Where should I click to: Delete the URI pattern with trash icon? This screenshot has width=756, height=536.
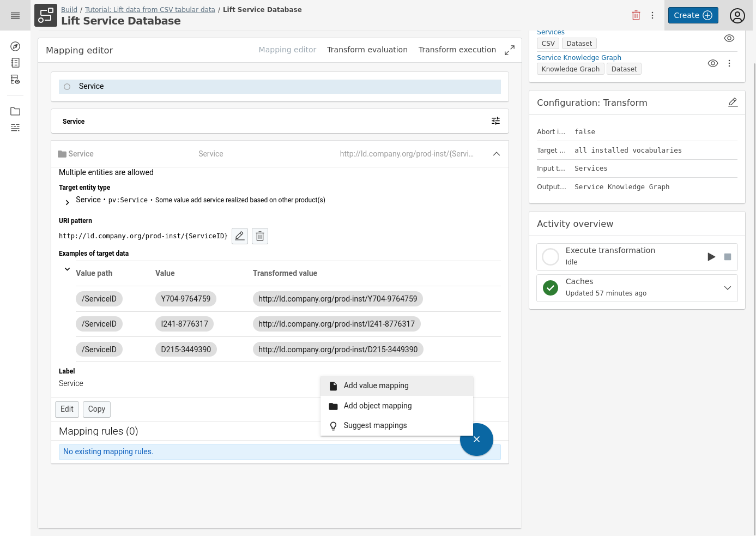[260, 236]
